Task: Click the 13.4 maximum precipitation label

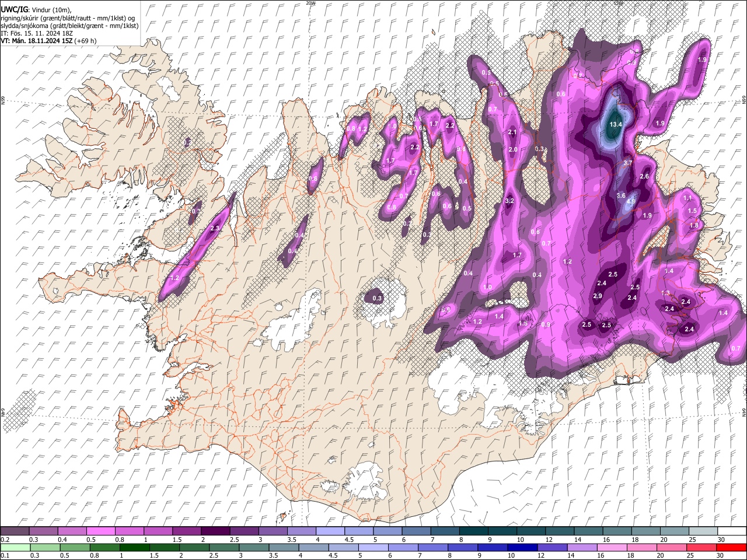Action: click(616, 124)
